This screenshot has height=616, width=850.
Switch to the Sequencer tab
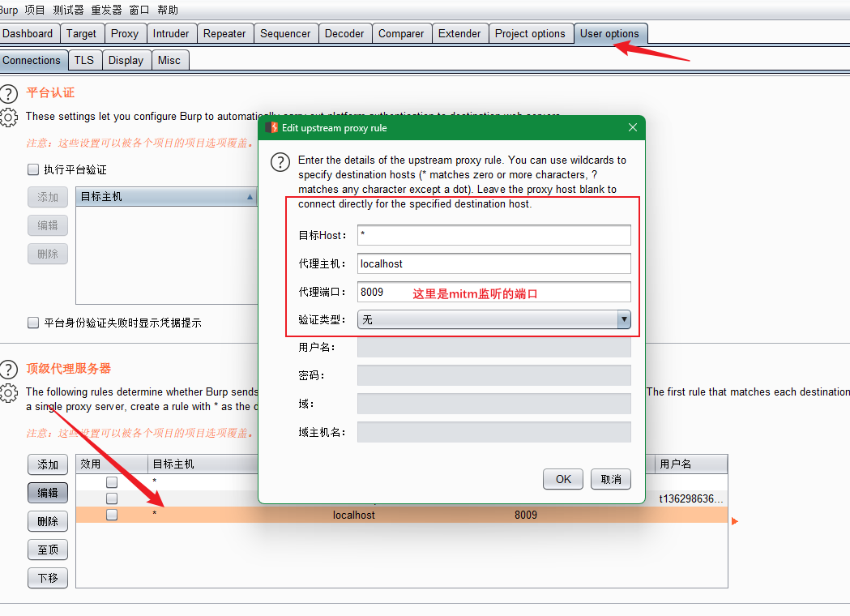tap(285, 33)
